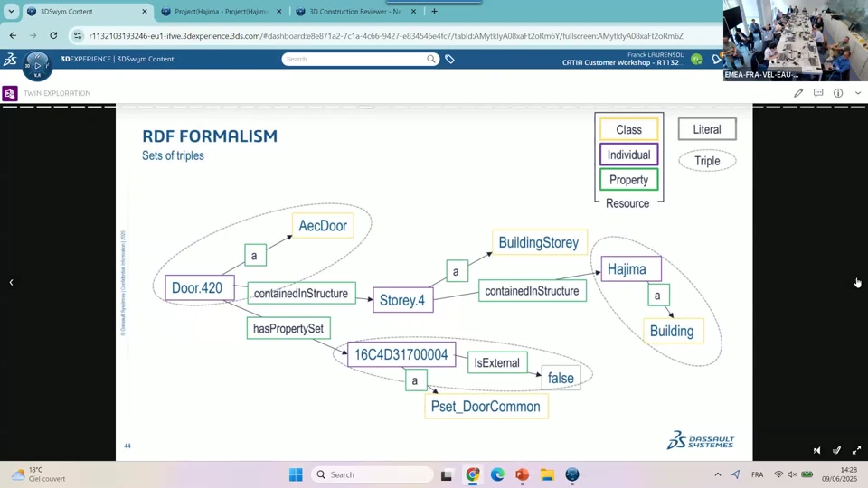This screenshot has height=488, width=868.
Task: Switch to the 3DSwym Content tab
Action: (x=88, y=11)
